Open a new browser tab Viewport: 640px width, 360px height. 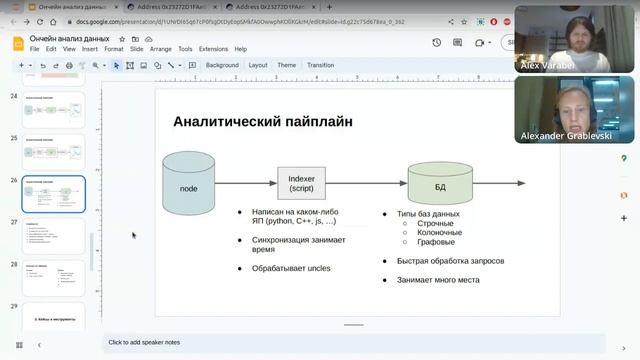point(329,7)
